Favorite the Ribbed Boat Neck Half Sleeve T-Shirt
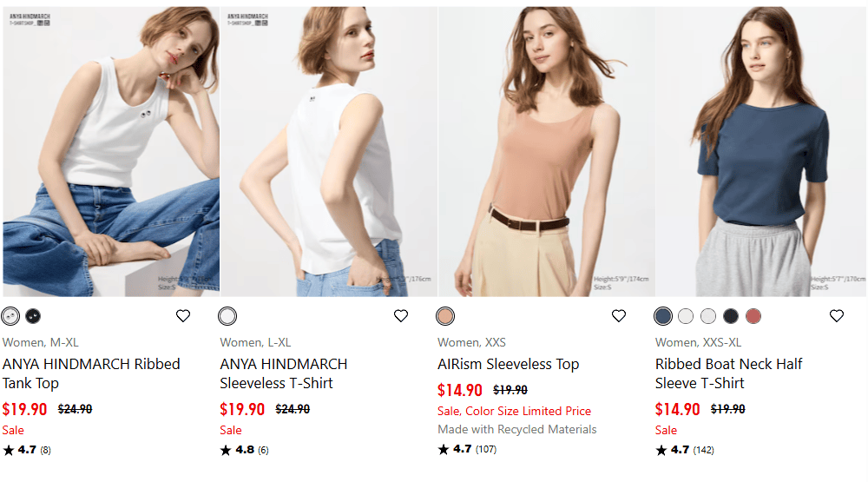868x482 pixels. tap(837, 316)
